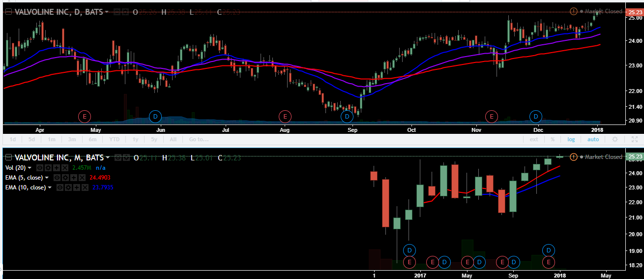Collapse the monthly chart legend box icon
The height and width of the screenshot is (279, 644).
(x=8, y=157)
